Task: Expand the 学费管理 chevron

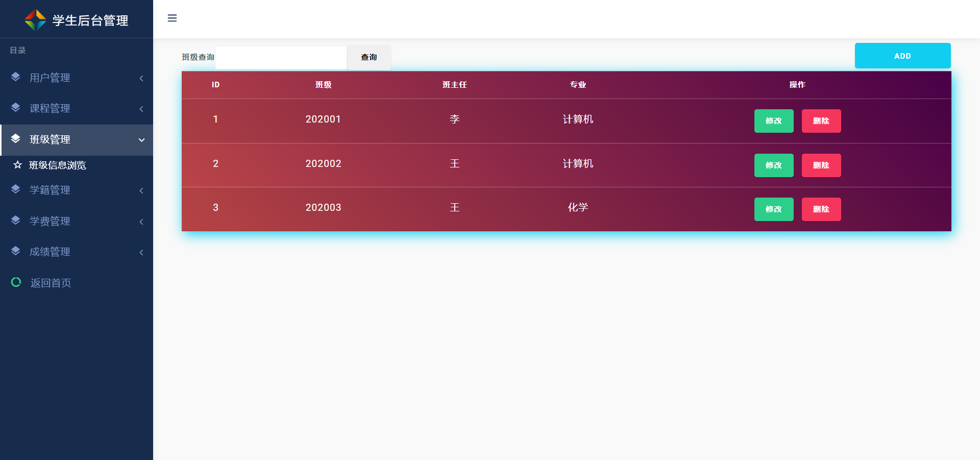Action: (141, 222)
